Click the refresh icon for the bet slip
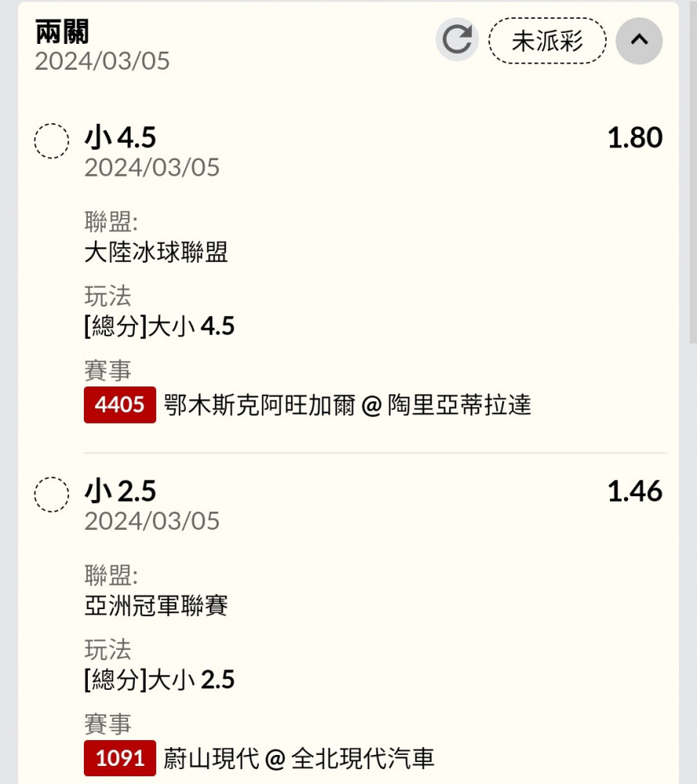The image size is (697, 784). [457, 39]
